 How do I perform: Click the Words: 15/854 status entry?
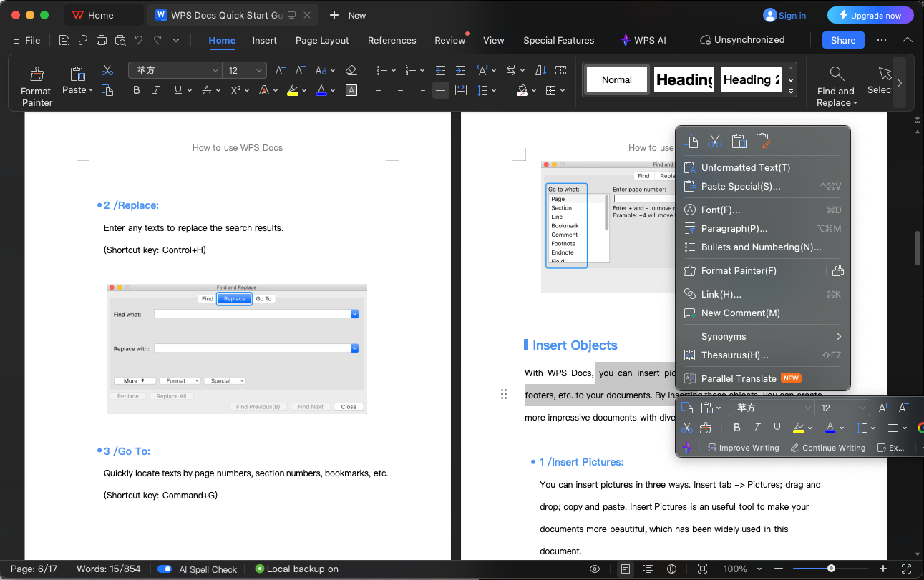109,569
